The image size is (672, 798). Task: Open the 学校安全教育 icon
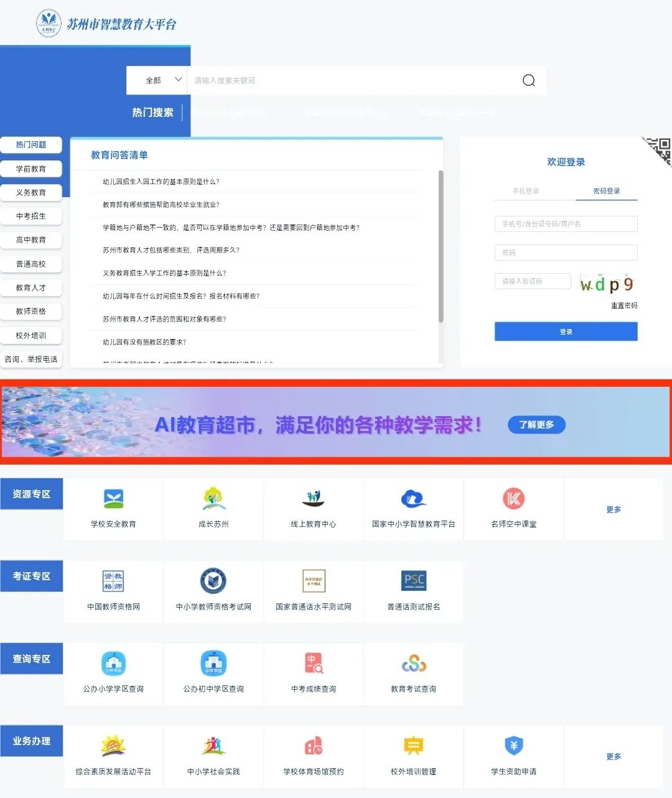[x=113, y=499]
